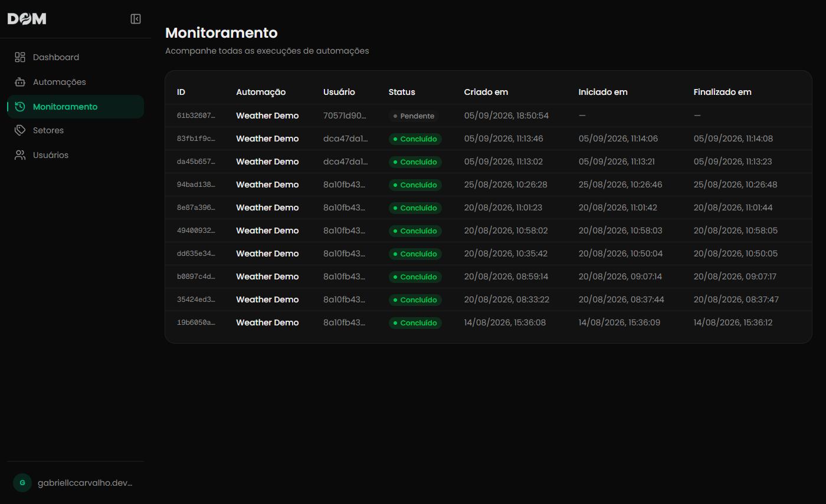This screenshot has width=826, height=504.
Task: Click the Monitoramento history clock icon
Action: coord(20,107)
